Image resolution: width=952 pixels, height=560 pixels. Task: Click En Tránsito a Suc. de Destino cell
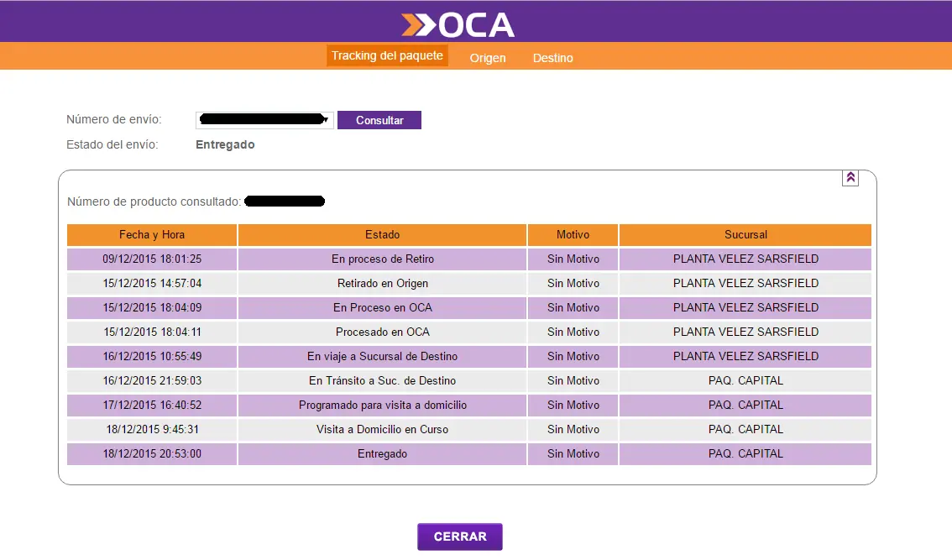[x=383, y=381]
